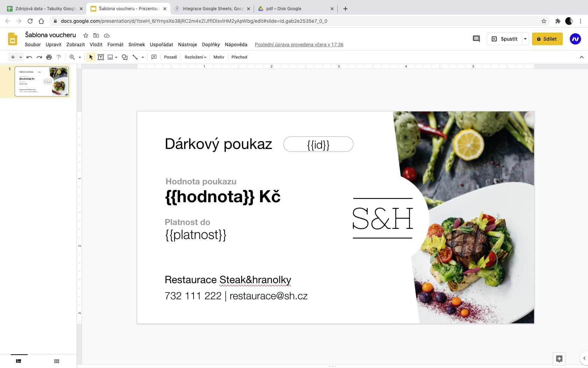The width and height of the screenshot is (588, 368).
Task: Click the Spustit present button
Action: point(505,39)
